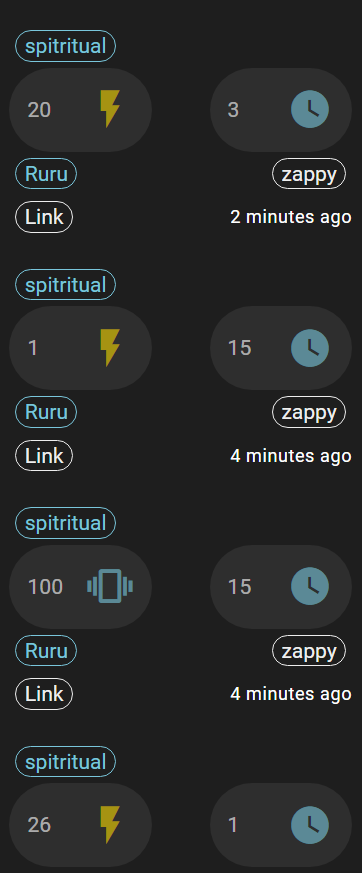Viewport: 362px width, 873px height.
Task: Select the topmost spitritual tag
Action: (65, 46)
